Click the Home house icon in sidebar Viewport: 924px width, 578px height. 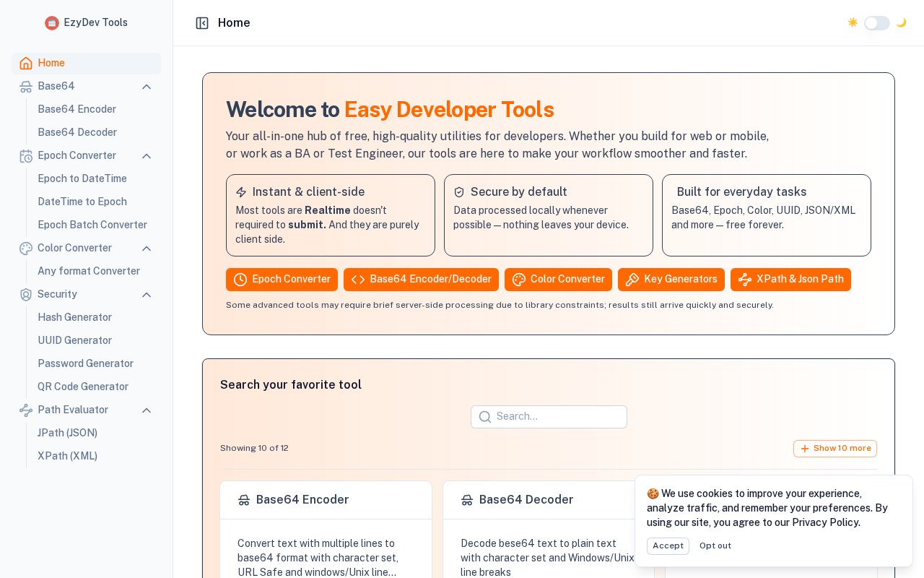point(26,64)
